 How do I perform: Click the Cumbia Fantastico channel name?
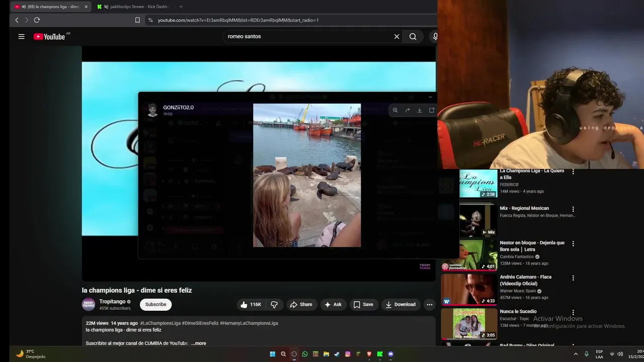(517, 256)
